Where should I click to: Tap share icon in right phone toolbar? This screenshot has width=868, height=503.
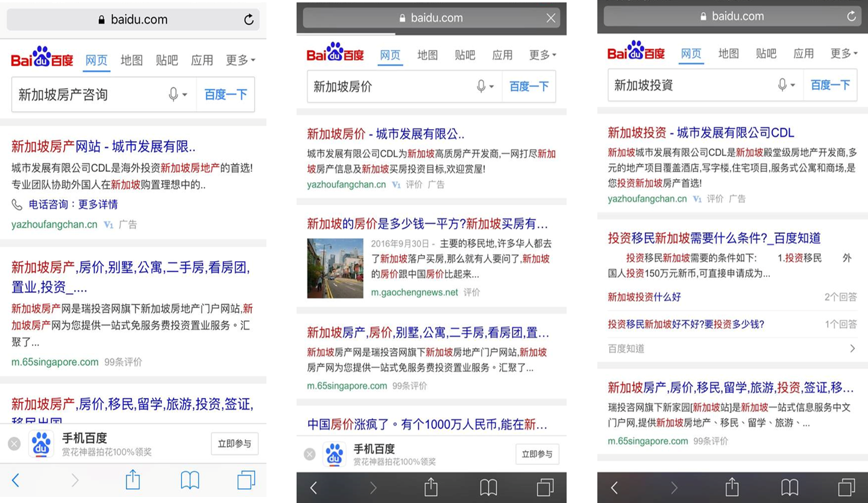(x=731, y=486)
